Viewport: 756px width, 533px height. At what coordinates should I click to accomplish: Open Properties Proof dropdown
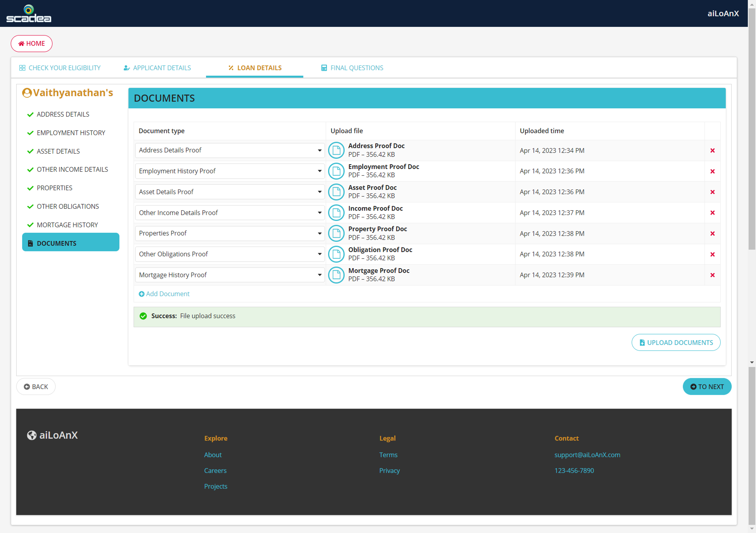pyautogui.click(x=230, y=233)
